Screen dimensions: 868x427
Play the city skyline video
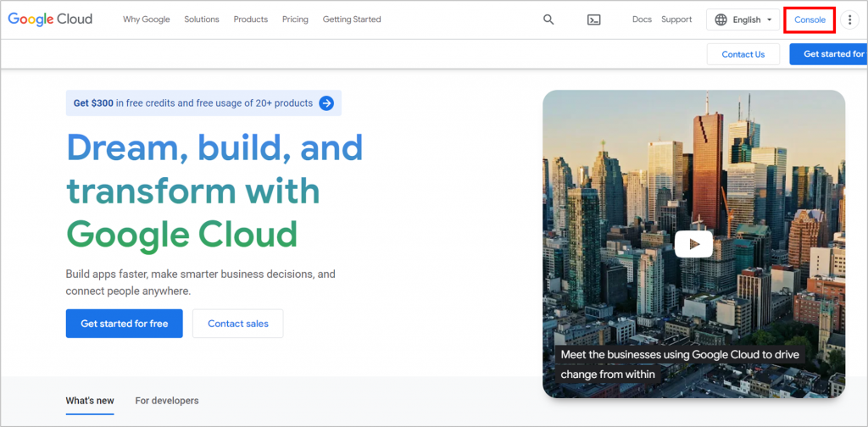[x=693, y=244]
